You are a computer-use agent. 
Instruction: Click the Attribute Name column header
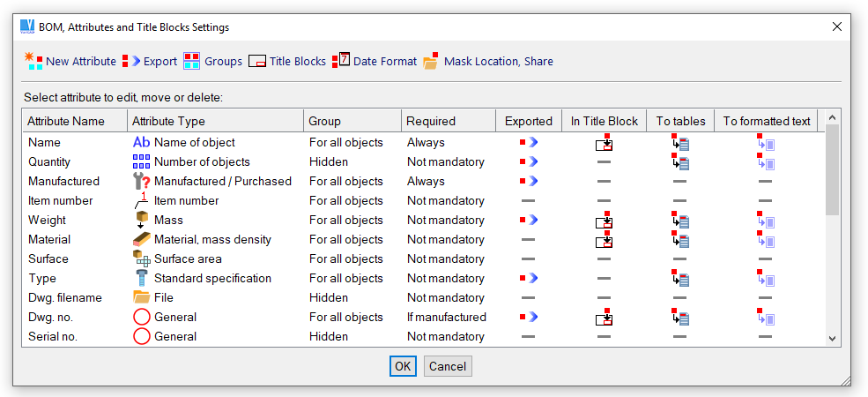[66, 121]
